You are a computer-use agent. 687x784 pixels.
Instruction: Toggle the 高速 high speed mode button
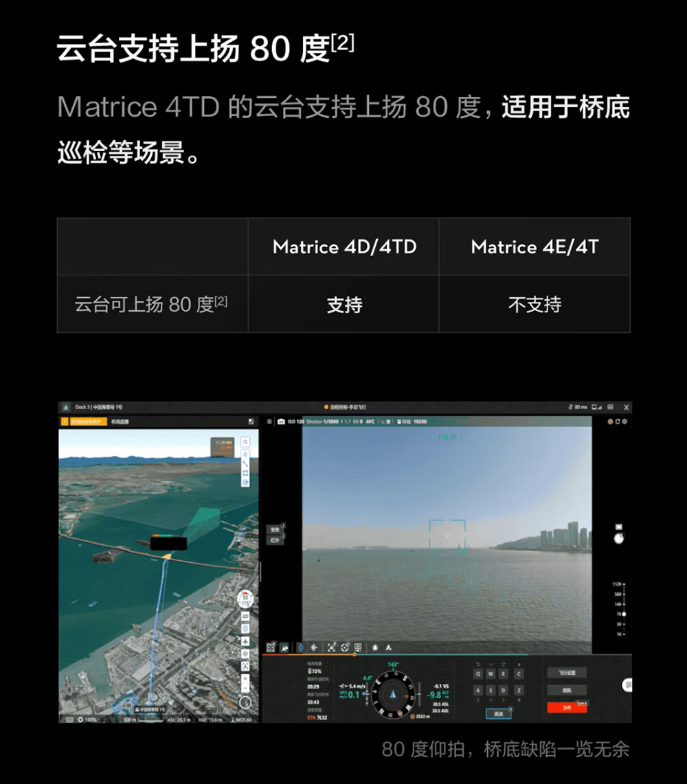point(499,713)
